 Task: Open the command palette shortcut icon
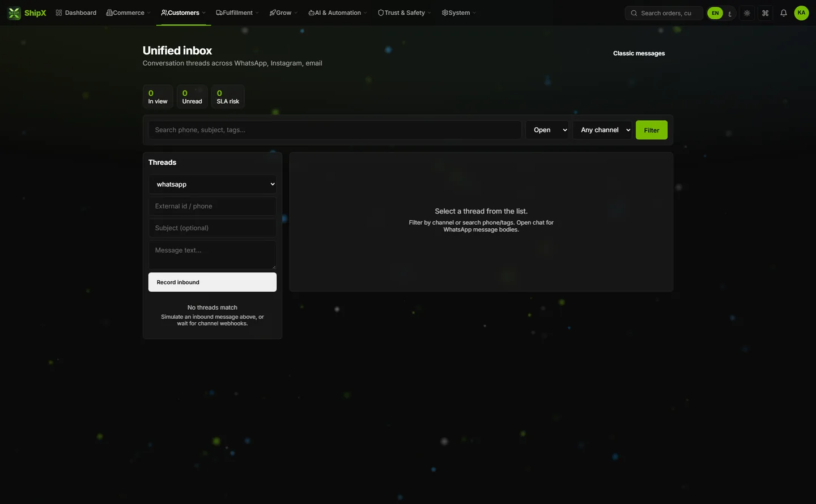pos(766,13)
